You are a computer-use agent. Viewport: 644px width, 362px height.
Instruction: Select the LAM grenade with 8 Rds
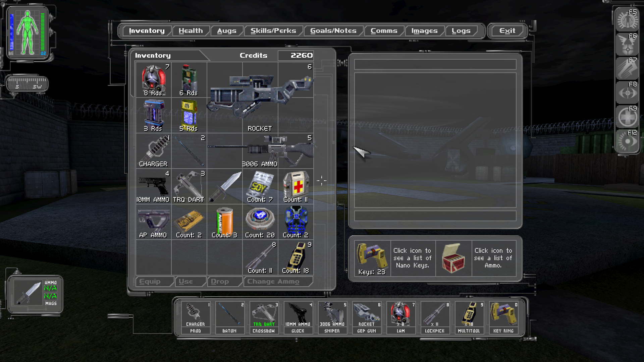click(x=153, y=80)
